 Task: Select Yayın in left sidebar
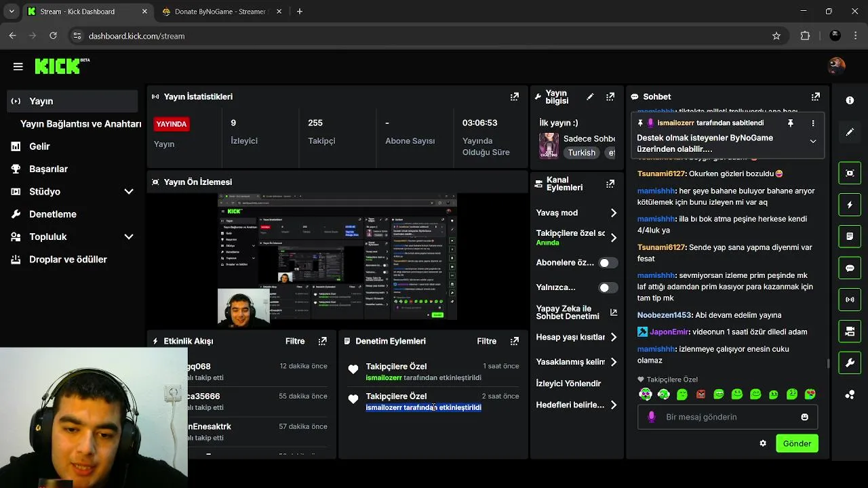[x=72, y=101]
